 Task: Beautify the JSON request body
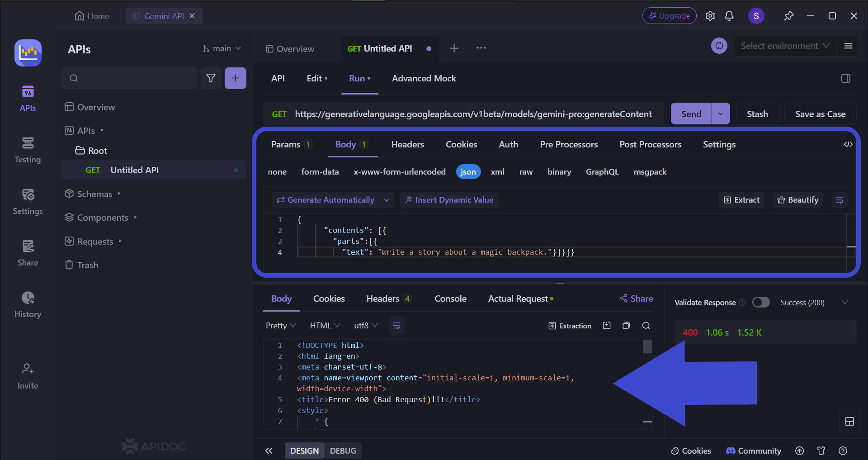click(x=797, y=199)
